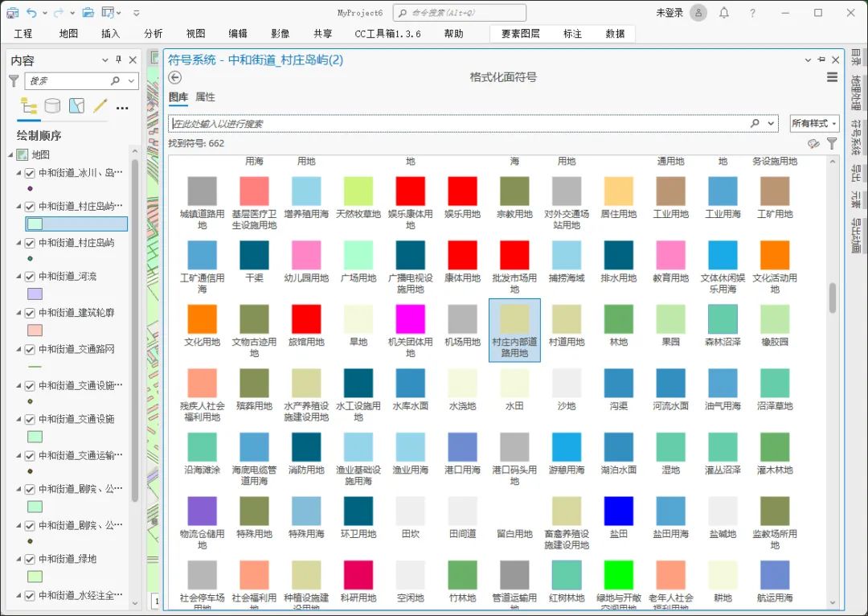Open symbology pane options chevron
The image size is (868, 616).
(808, 60)
